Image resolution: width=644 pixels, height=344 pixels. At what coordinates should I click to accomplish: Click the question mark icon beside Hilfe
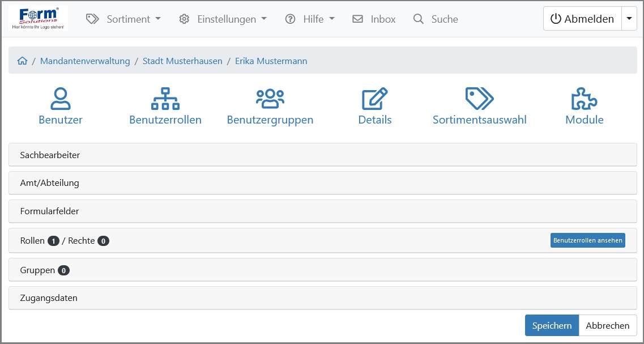pyautogui.click(x=291, y=19)
